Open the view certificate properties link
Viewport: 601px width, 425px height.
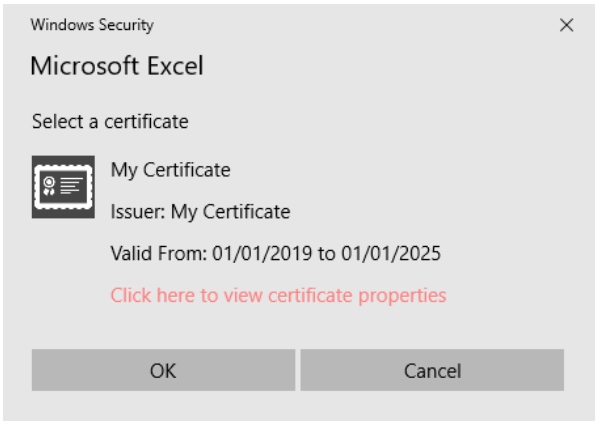[278, 295]
